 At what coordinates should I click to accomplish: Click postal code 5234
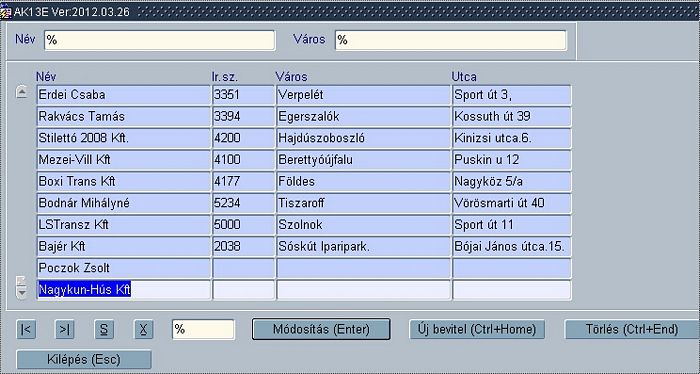[x=243, y=203]
